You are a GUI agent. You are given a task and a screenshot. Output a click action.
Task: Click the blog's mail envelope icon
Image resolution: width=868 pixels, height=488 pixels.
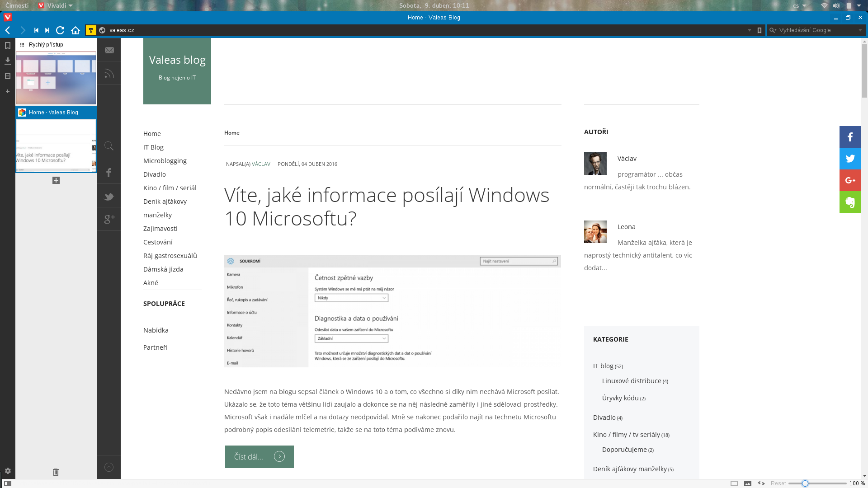click(x=109, y=50)
